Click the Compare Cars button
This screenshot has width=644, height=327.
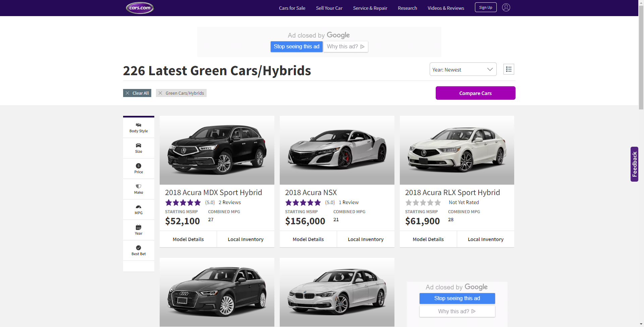(475, 93)
